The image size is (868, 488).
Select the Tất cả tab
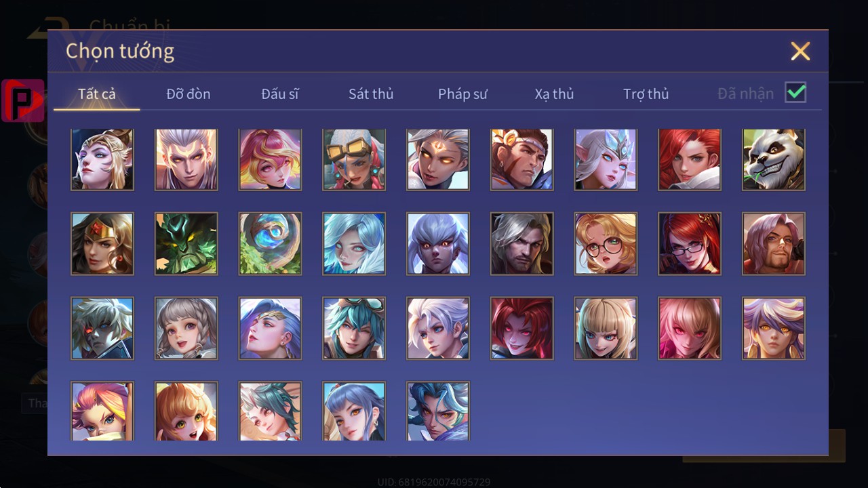[x=97, y=94]
